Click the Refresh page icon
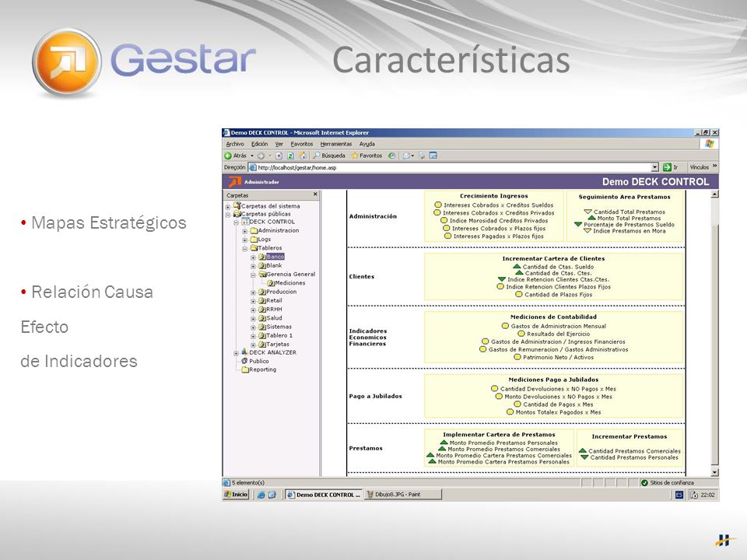Viewport: 747px width, 560px height. [290, 156]
